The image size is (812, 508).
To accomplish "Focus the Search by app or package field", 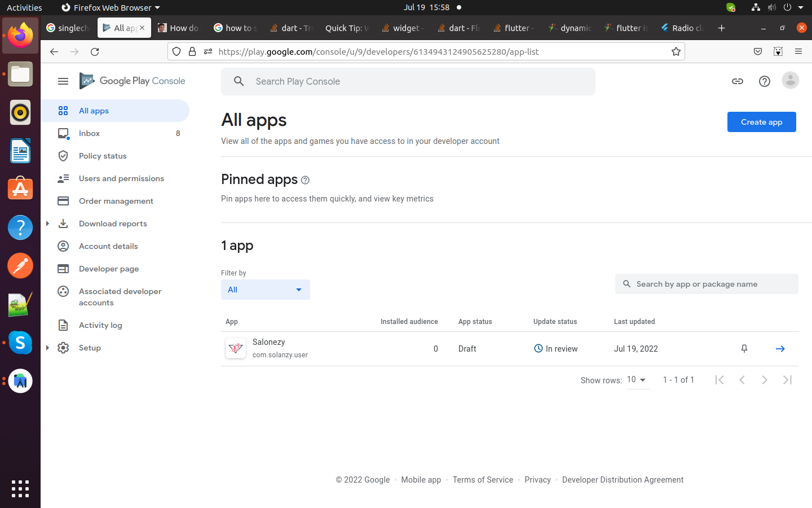I will click(707, 284).
